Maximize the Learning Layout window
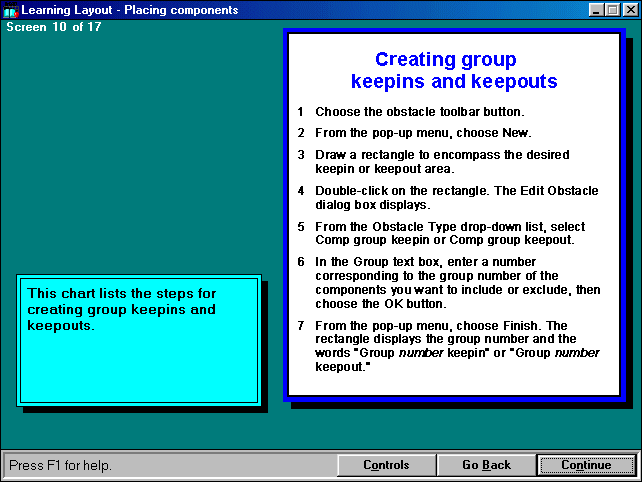 pos(612,10)
